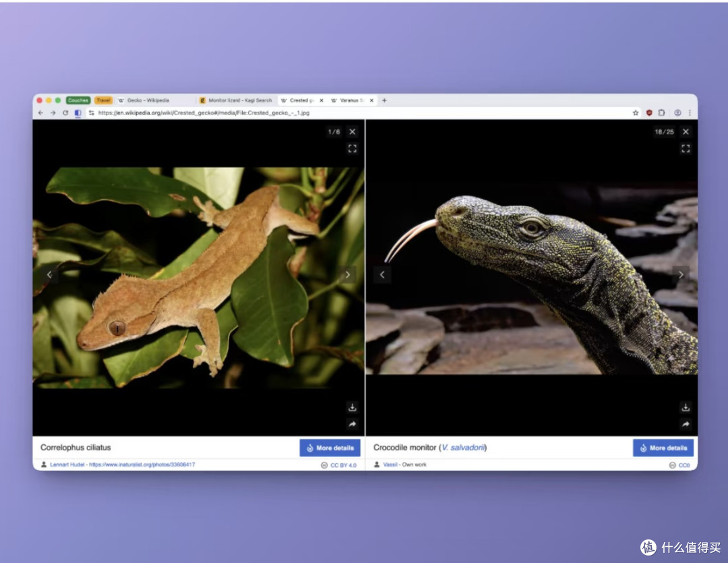Screen dimensions: 728x563
Task: Open the browser profile icon
Action: (677, 113)
